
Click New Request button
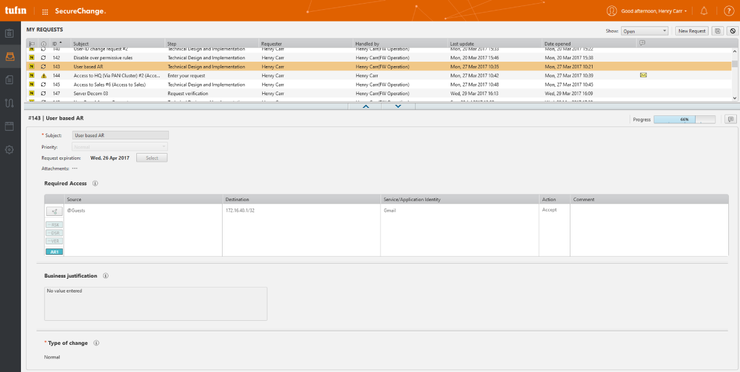pyautogui.click(x=691, y=31)
